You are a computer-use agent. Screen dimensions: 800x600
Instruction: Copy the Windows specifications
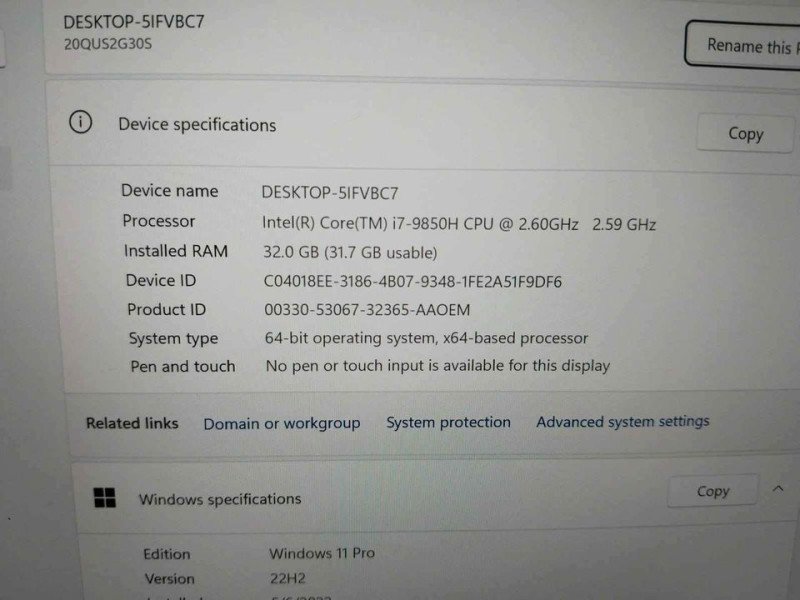tap(713, 491)
